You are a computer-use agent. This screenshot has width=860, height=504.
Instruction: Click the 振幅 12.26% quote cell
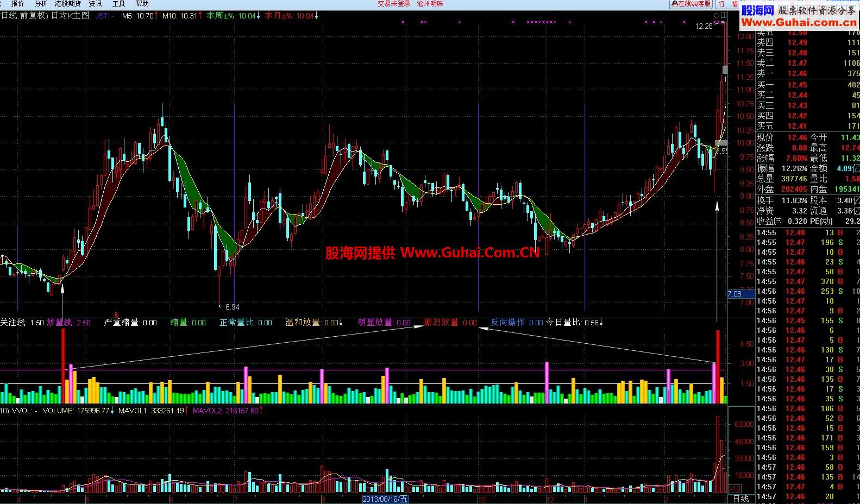pos(782,169)
